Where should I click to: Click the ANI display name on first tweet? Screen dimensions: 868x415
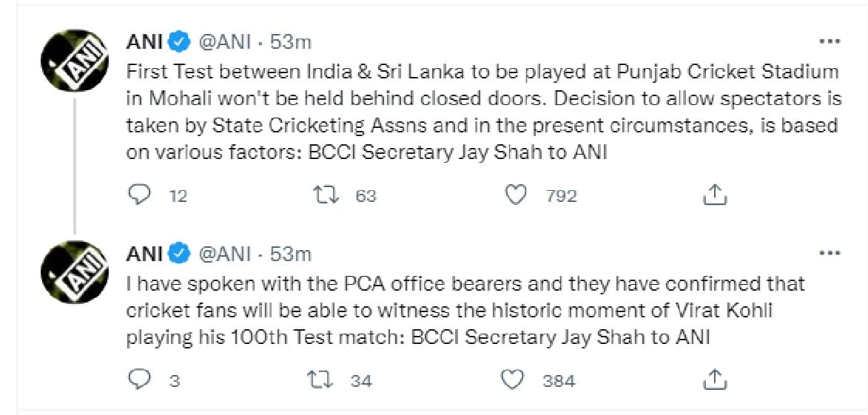coord(144,42)
